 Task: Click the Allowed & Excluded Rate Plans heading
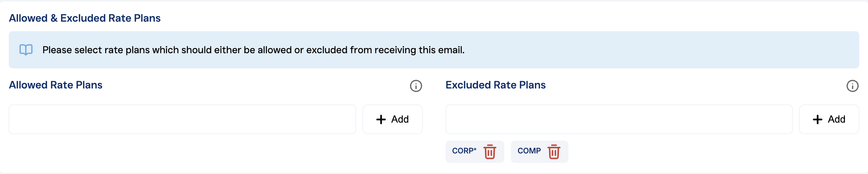pos(85,18)
